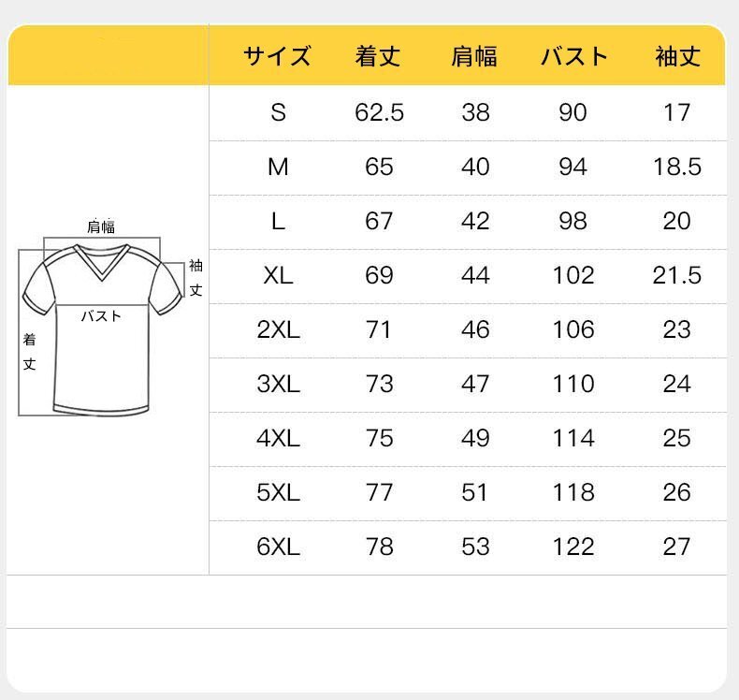Click the 62.5 length value for size S

pos(379,113)
